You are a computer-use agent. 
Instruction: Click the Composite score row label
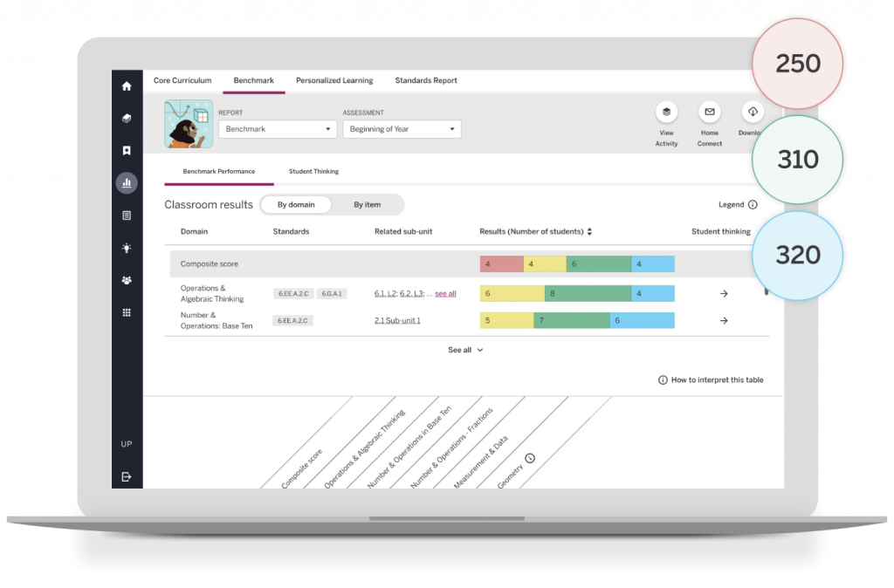pos(210,263)
